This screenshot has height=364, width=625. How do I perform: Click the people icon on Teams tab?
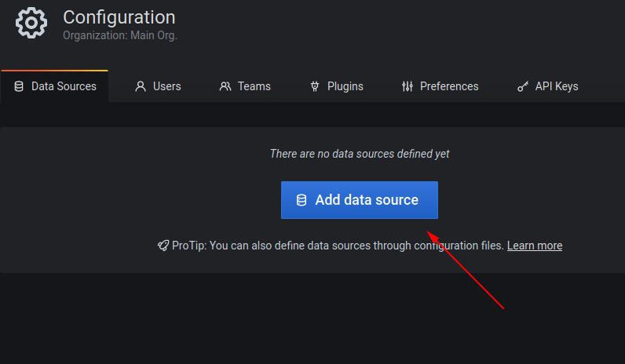[225, 86]
